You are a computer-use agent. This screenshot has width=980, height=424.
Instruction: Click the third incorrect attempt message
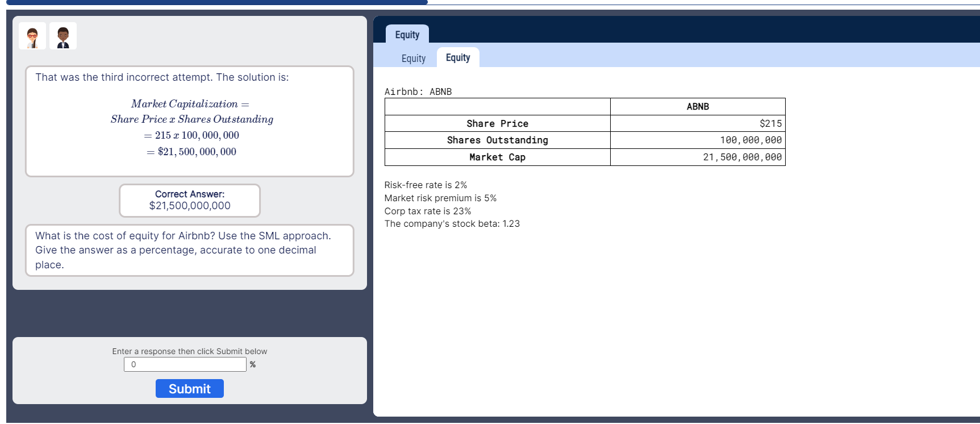tap(162, 77)
